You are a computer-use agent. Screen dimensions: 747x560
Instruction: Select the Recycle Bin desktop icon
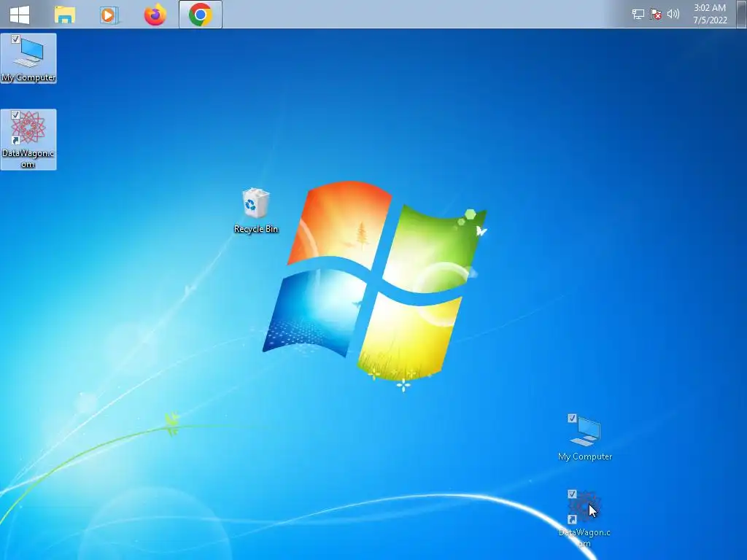[256, 211]
